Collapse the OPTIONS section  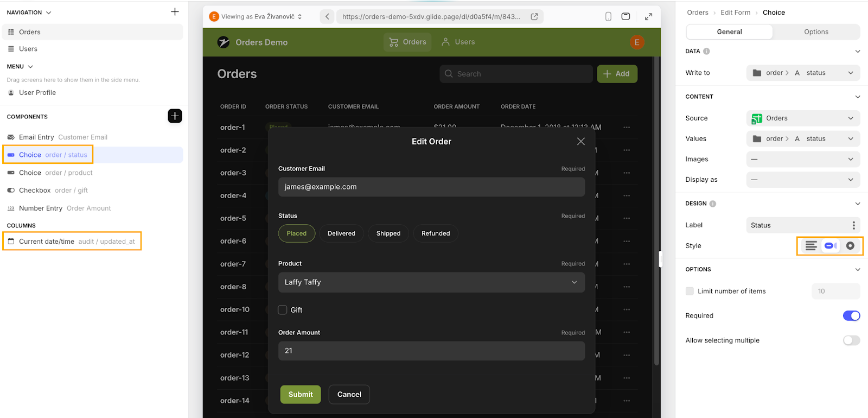tap(858, 269)
